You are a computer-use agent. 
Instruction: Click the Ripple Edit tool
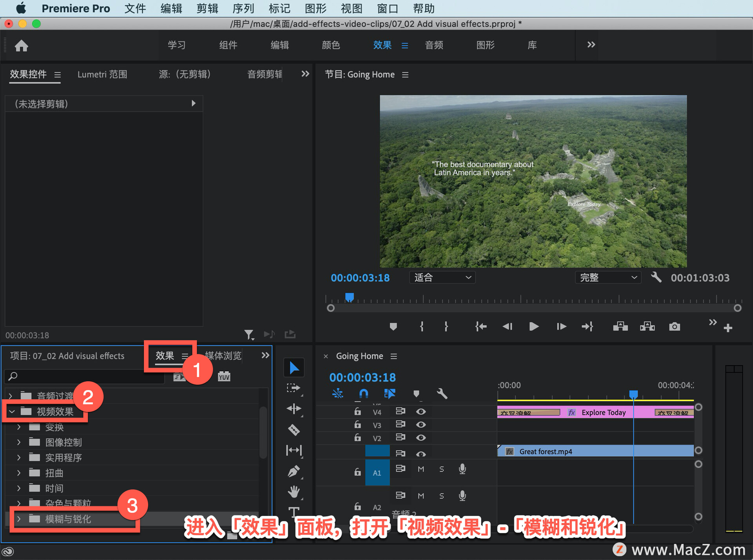294,409
